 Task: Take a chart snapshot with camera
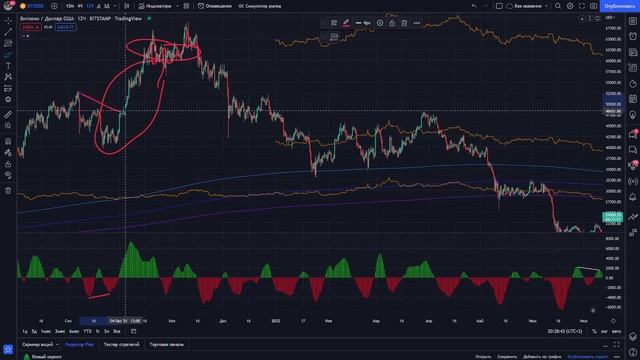pos(593,6)
